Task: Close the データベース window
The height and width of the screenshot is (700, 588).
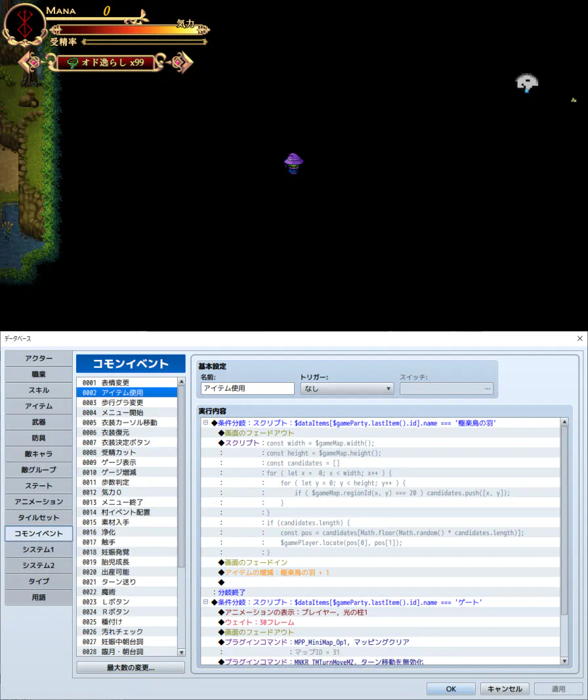Action: [x=580, y=338]
